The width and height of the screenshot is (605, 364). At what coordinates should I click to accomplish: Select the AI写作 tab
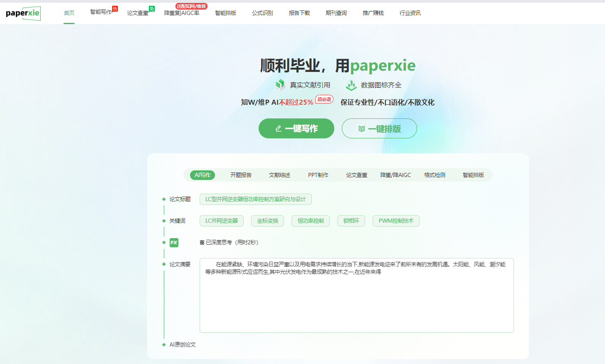pos(202,175)
